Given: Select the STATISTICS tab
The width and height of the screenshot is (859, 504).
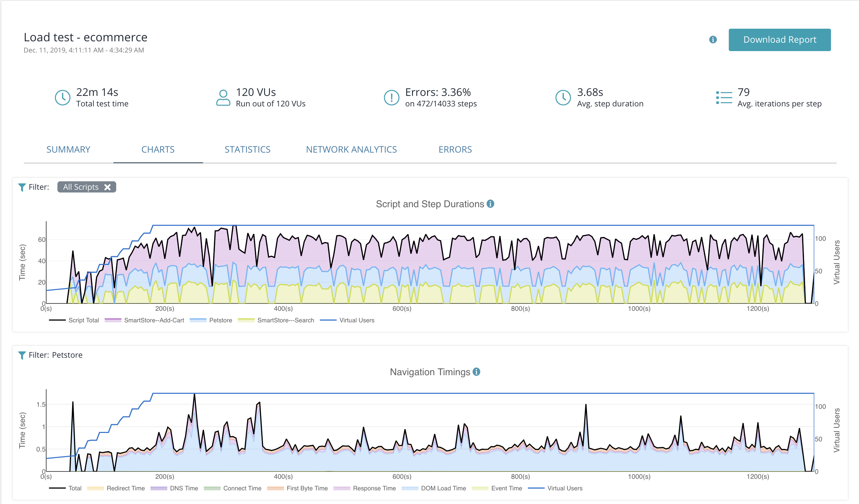Looking at the screenshot, I should [x=247, y=149].
